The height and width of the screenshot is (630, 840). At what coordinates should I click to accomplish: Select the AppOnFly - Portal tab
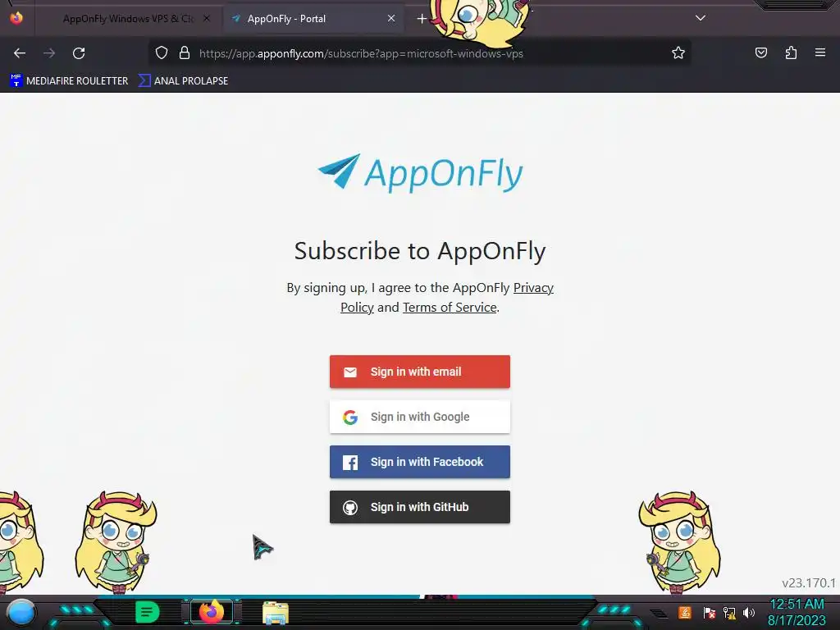[x=313, y=19]
